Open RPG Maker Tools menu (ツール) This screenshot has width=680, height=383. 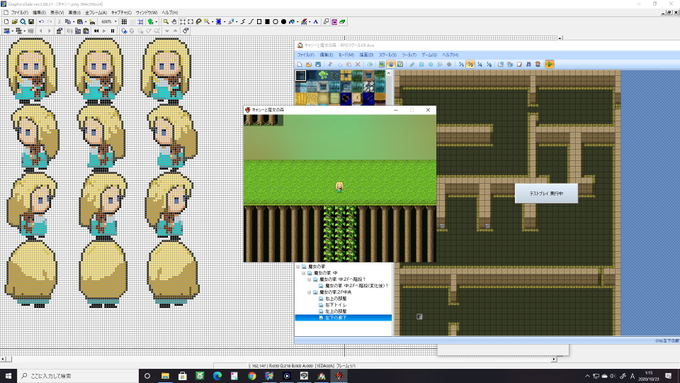pos(409,55)
